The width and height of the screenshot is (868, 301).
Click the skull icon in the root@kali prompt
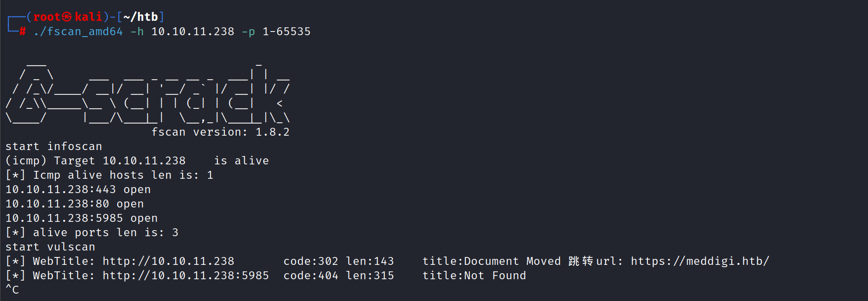[x=67, y=17]
